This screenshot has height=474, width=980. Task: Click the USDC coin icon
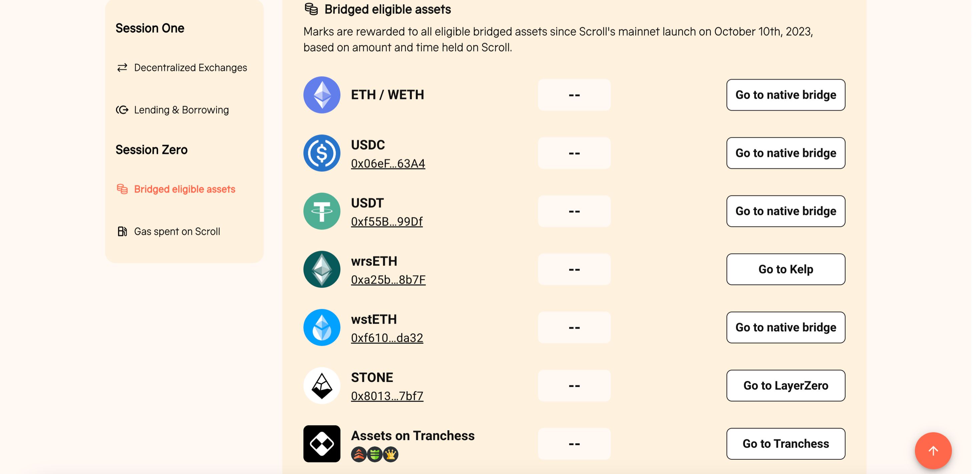322,153
